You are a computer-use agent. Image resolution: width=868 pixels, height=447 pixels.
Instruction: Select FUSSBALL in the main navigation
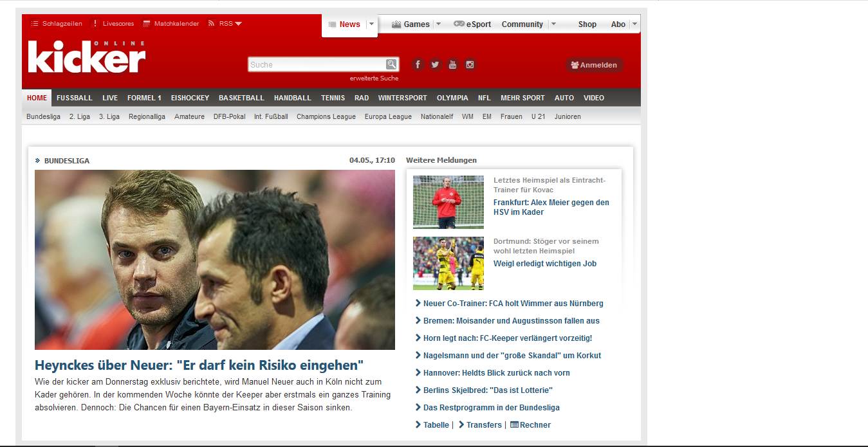75,98
